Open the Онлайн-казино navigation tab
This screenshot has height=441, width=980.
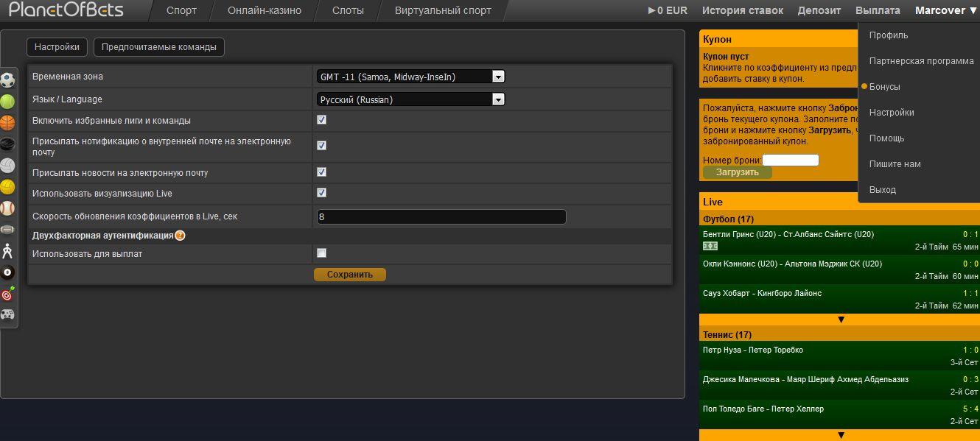[x=265, y=10]
